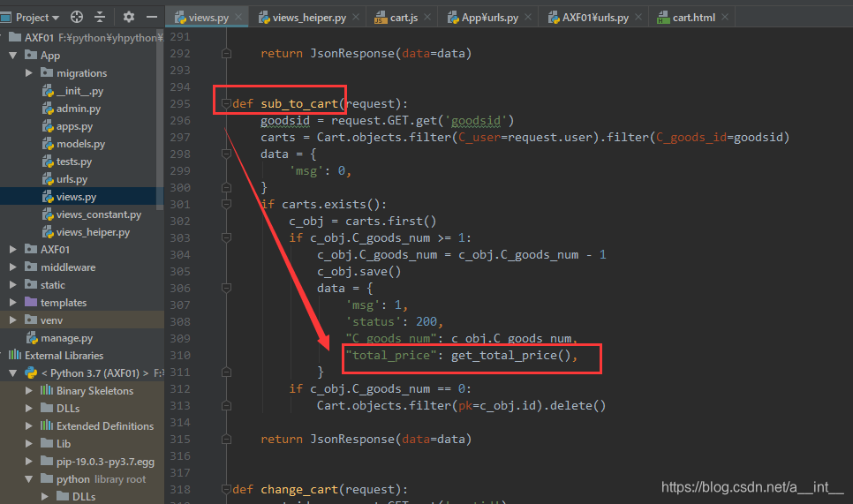Close the App\urls.py tab
Image resolution: width=853 pixels, height=504 pixels.
[528, 18]
